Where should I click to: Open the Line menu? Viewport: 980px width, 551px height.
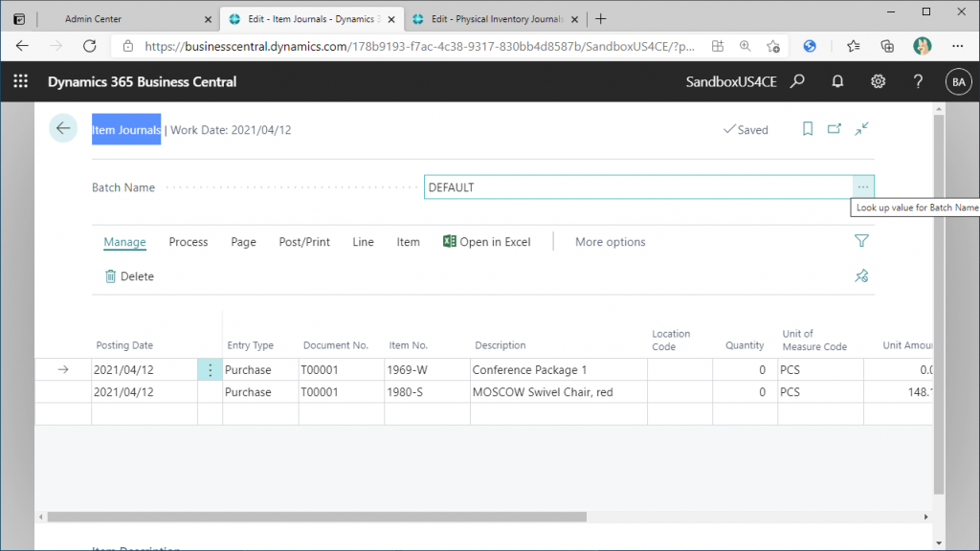point(363,242)
